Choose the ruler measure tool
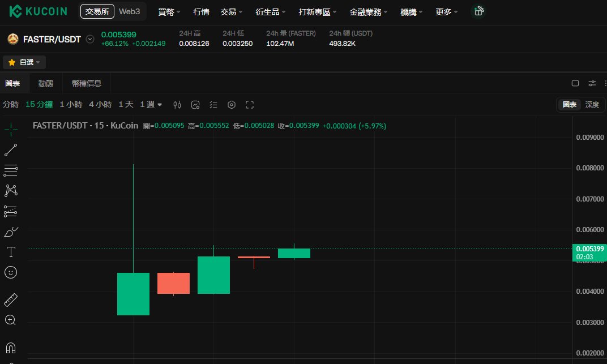Viewport: 607px width, 364px height. pyautogui.click(x=11, y=299)
